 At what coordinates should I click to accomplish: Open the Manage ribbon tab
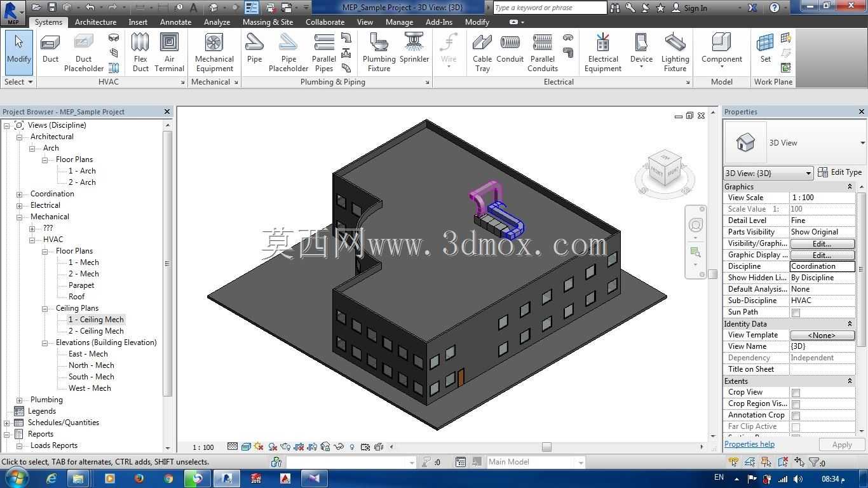[x=399, y=22]
